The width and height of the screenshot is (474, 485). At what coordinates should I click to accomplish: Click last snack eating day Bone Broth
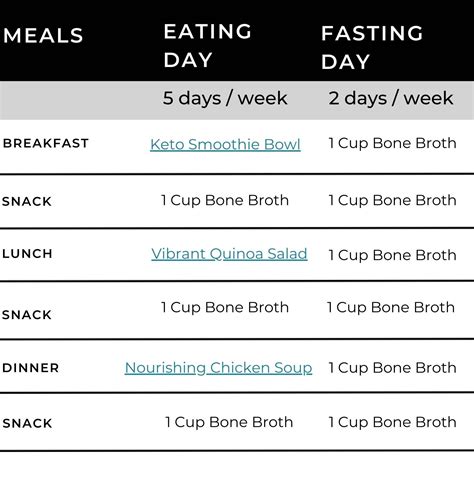(229, 422)
